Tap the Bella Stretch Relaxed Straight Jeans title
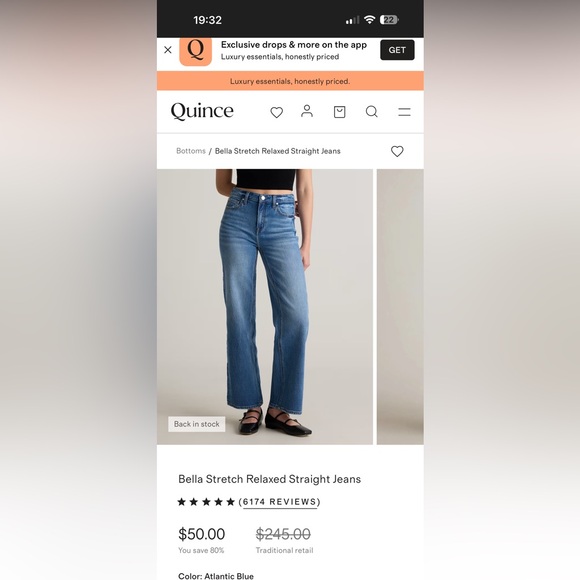This screenshot has height=580, width=580. pyautogui.click(x=270, y=479)
